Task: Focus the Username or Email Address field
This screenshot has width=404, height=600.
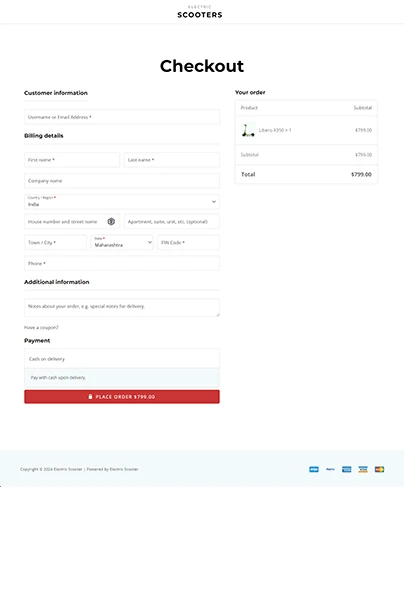Action: pyautogui.click(x=122, y=117)
